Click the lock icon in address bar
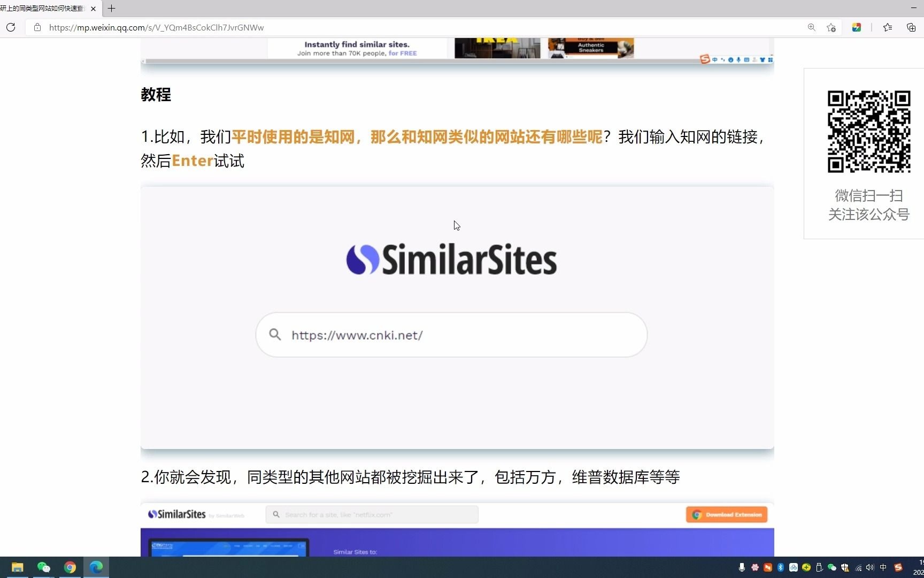Screen dimensions: 924x578 (x=37, y=27)
